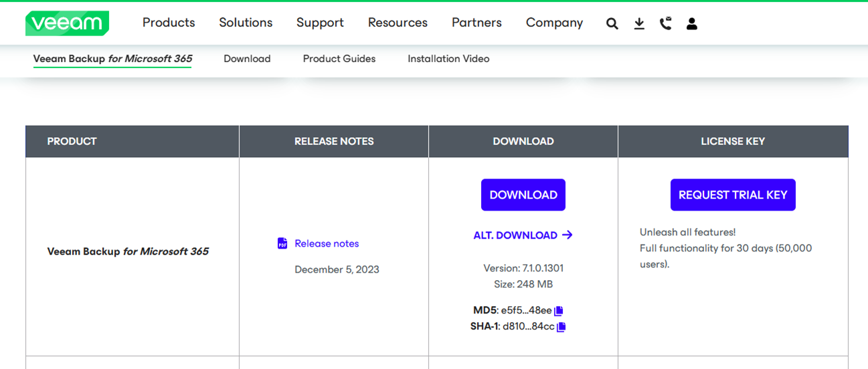
Task: Open the user account icon
Action: click(692, 23)
